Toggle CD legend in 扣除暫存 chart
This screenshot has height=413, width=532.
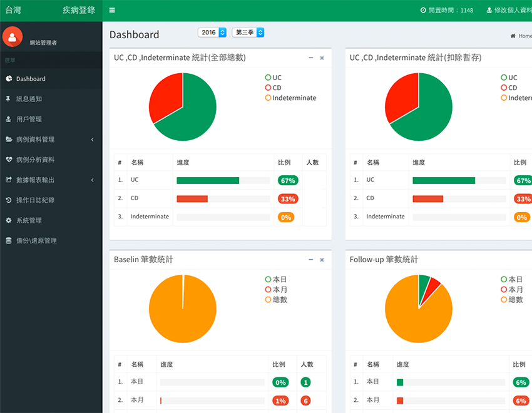[x=509, y=88]
